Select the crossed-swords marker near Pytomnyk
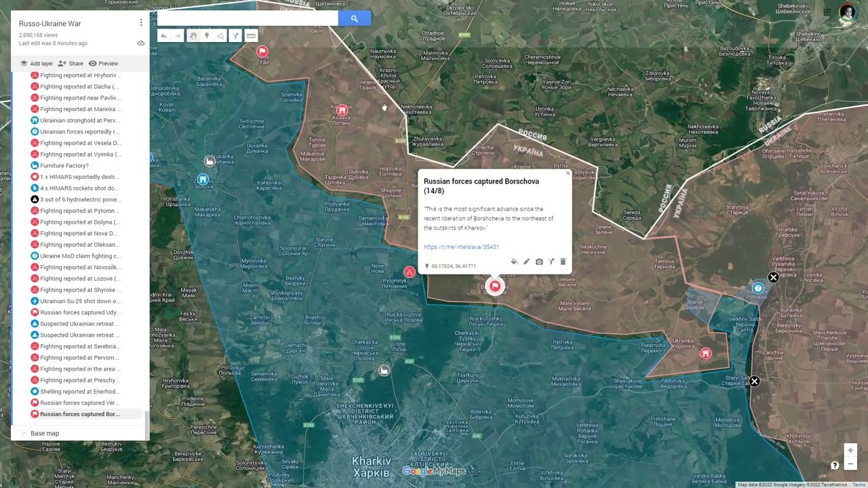This screenshot has height=488, width=868. (410, 272)
